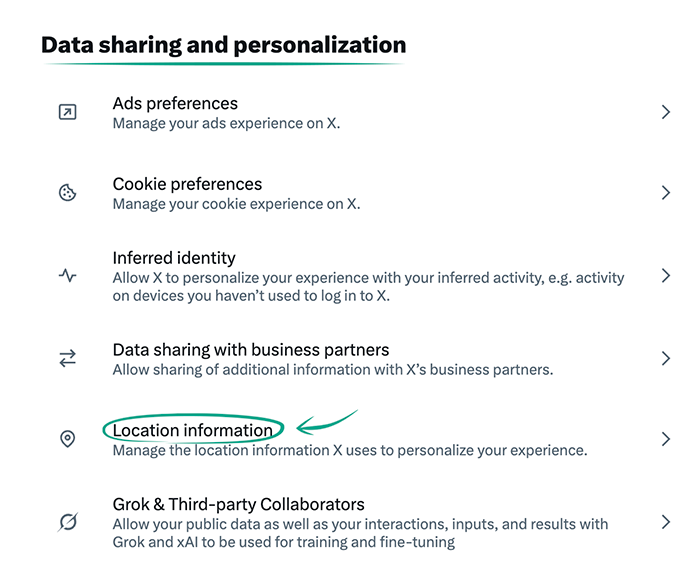Click 'Manage the location information X uses' description

pos(349,451)
